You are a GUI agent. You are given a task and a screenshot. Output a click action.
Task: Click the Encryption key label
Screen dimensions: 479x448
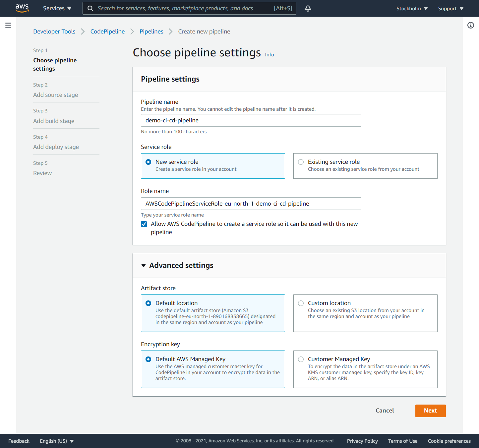160,344
